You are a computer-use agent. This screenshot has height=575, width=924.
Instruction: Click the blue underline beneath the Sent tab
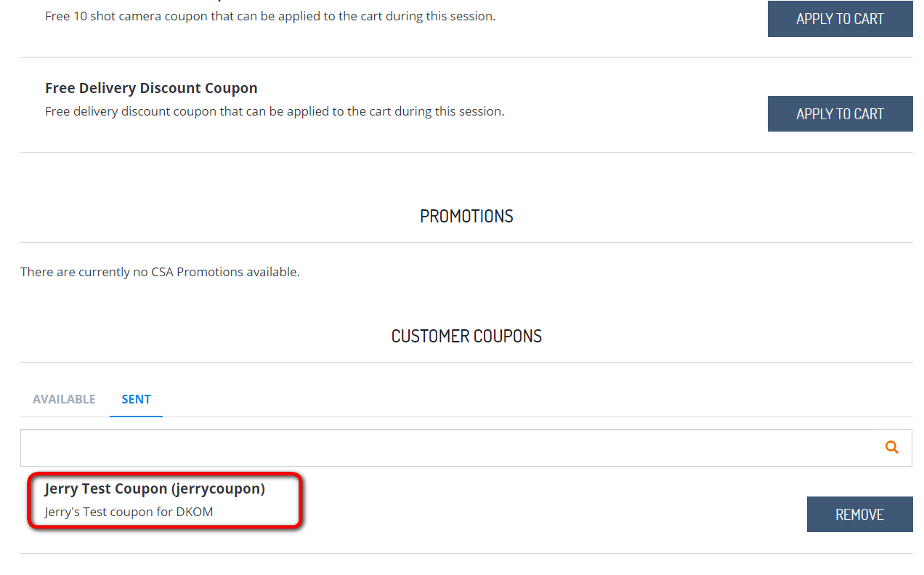click(x=136, y=417)
